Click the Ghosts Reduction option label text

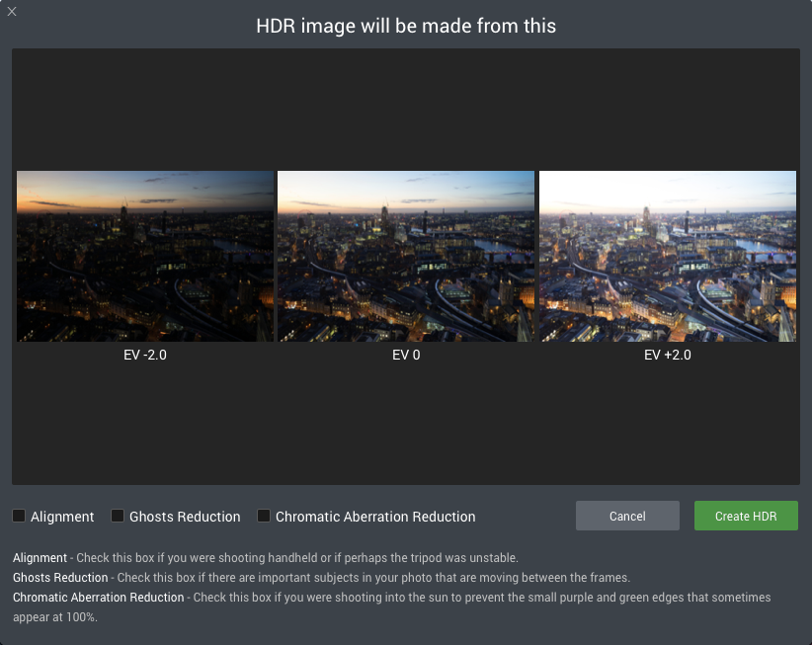pos(185,517)
